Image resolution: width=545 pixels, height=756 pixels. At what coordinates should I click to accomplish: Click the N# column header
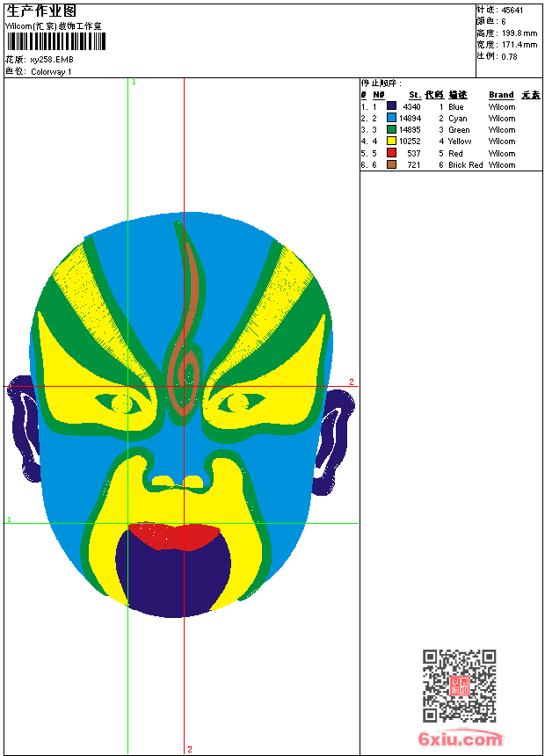coord(379,95)
